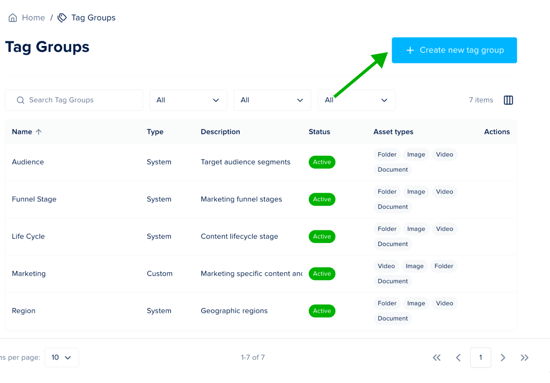
Task: Select the Life Cycle row name
Action: [28, 236]
